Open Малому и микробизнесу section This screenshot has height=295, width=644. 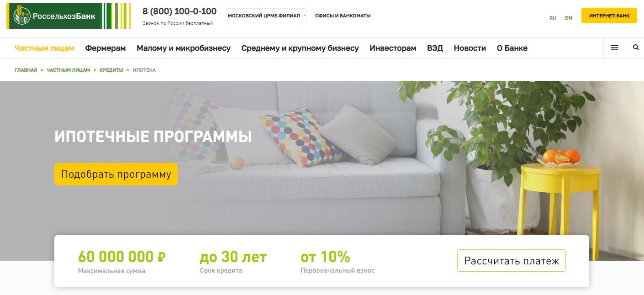point(184,48)
